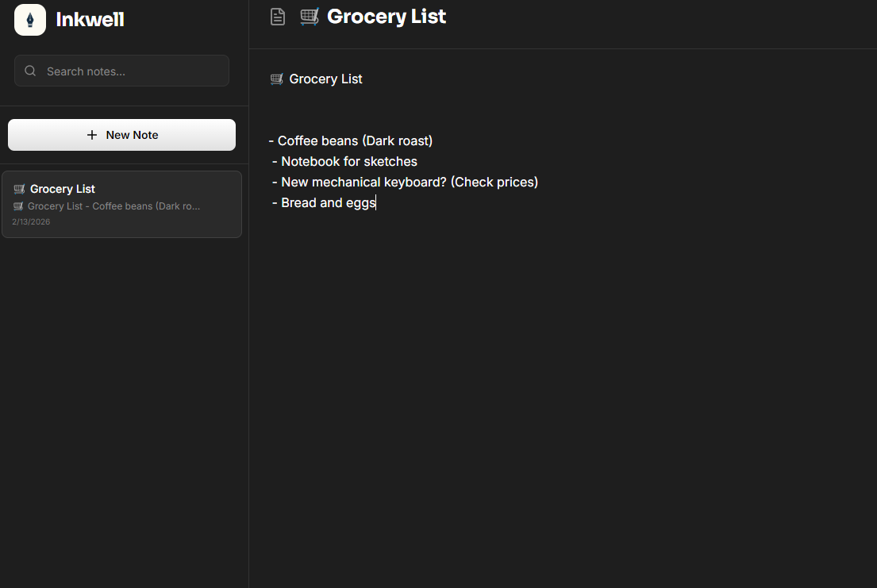This screenshot has height=588, width=877.
Task: Click the magnifier icon in search bar
Action: point(31,71)
